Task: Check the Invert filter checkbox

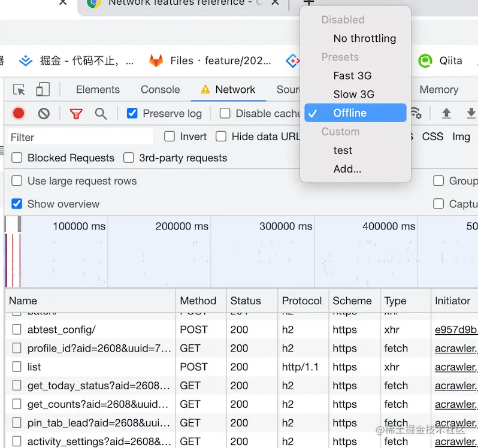Action: [x=169, y=136]
